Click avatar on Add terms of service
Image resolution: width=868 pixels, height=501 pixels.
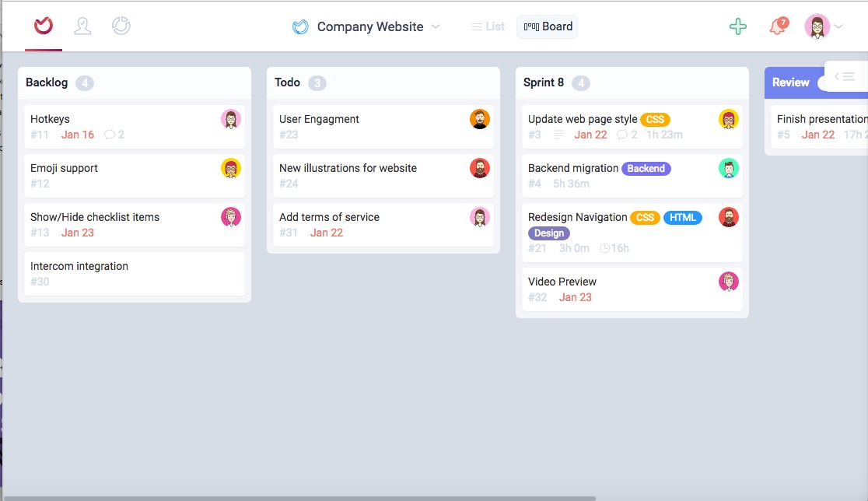480,217
